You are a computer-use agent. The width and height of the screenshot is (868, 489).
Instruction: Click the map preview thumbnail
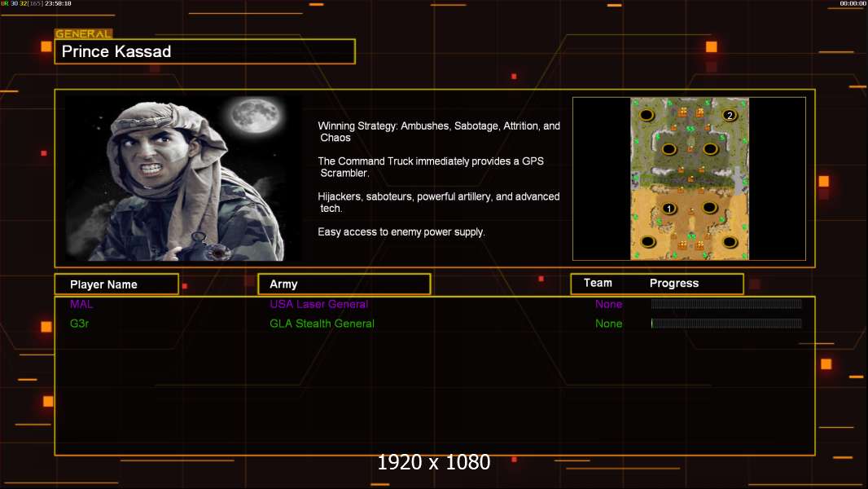689,178
